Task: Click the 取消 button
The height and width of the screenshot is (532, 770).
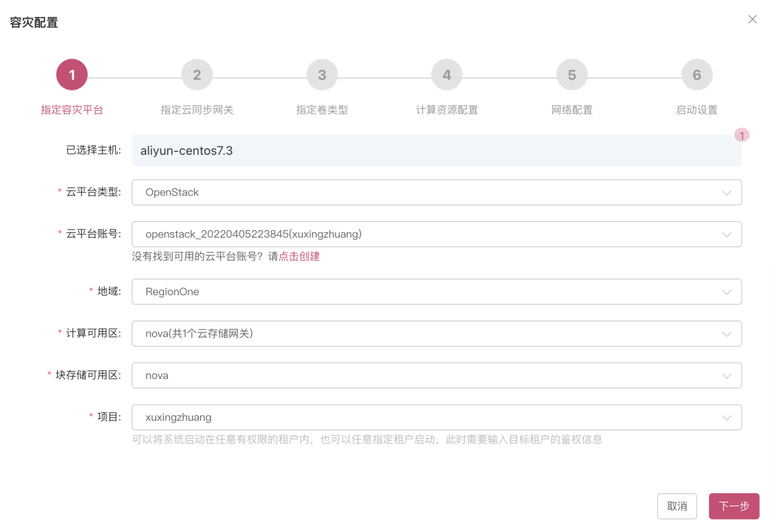Action: click(x=677, y=506)
